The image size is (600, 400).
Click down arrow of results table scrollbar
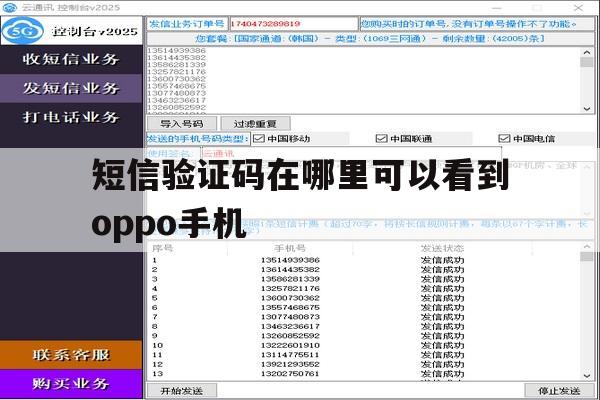(587, 376)
